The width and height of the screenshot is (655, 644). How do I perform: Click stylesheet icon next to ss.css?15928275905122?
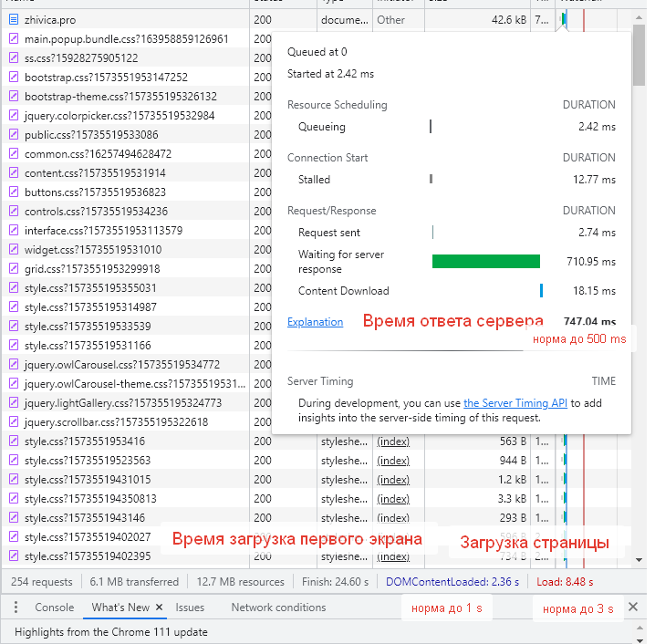coord(14,58)
